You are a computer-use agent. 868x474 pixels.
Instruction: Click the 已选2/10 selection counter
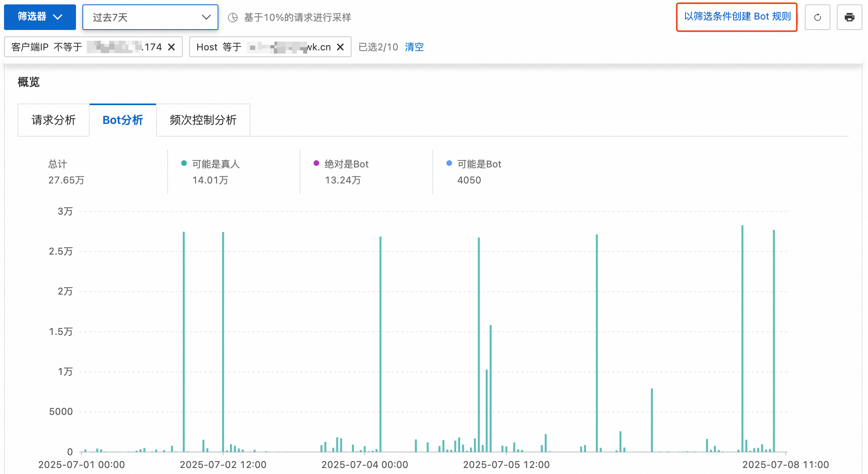click(378, 47)
